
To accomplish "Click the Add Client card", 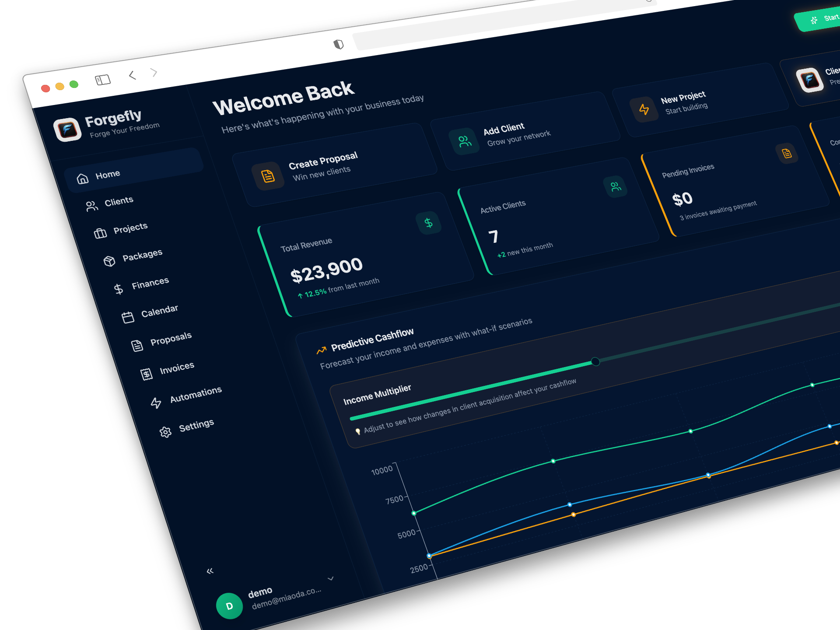I will (525, 131).
